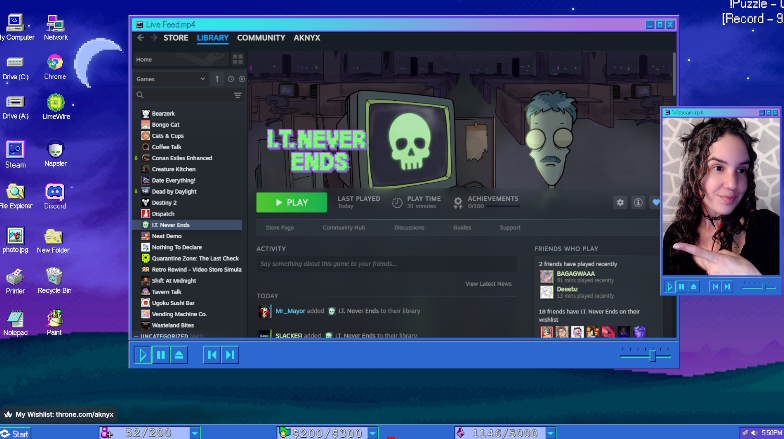Open the taskbar 1146/3000 dropdown
Screen dimensions: 784x439
(550, 433)
